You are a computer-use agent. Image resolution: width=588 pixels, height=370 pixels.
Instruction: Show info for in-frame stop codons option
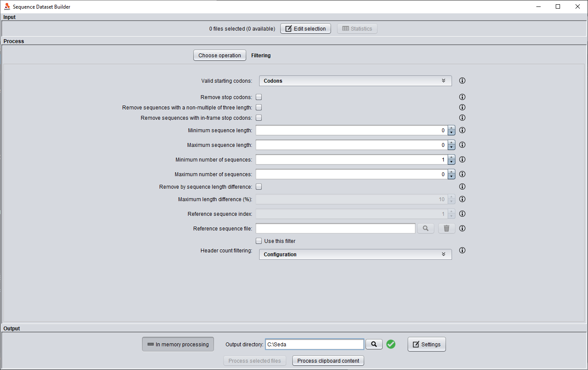462,118
